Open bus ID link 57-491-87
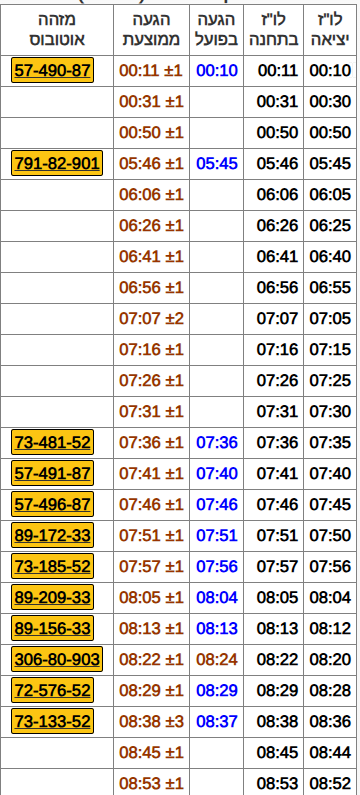The height and width of the screenshot is (795, 360). coord(52,474)
